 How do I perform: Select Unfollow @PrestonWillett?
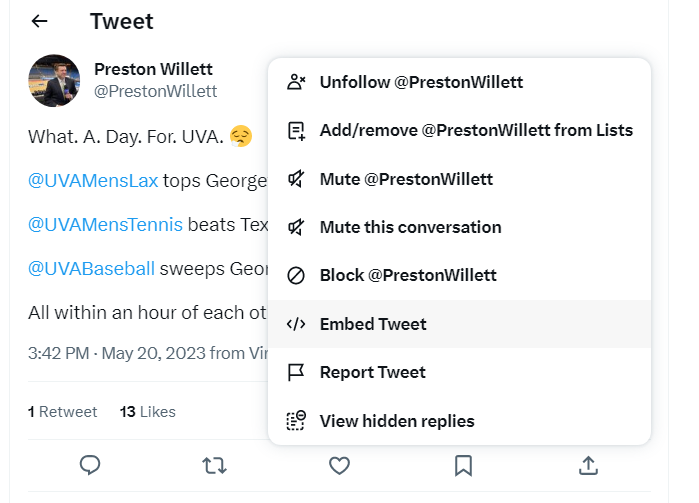421,82
